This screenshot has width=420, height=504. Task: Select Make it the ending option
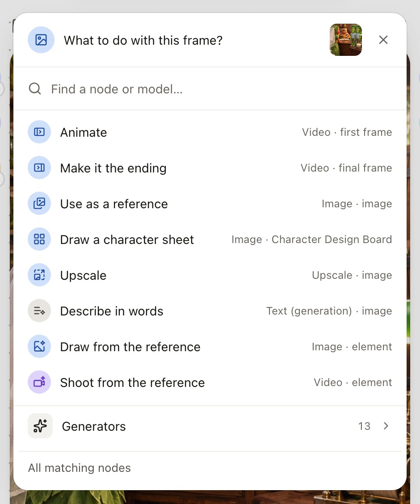point(210,168)
